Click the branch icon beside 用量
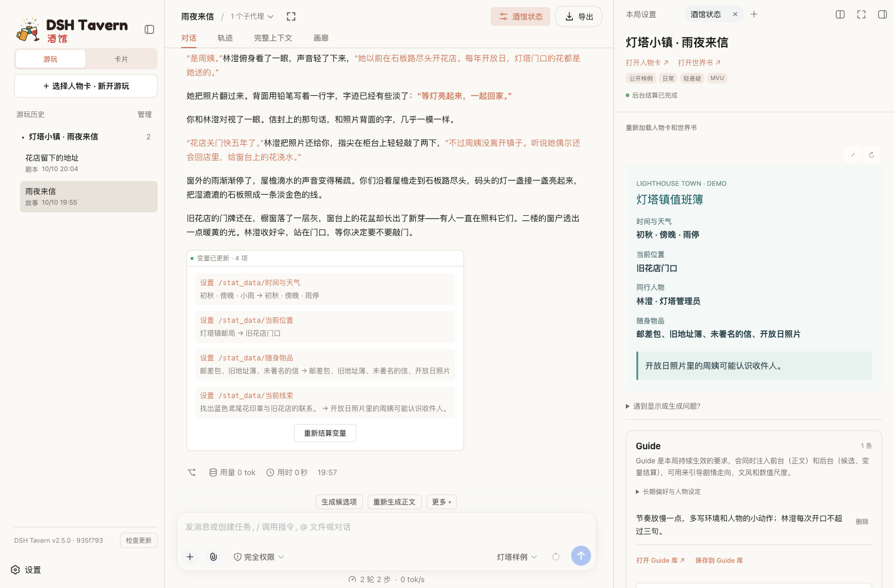894x588 pixels. coord(192,472)
